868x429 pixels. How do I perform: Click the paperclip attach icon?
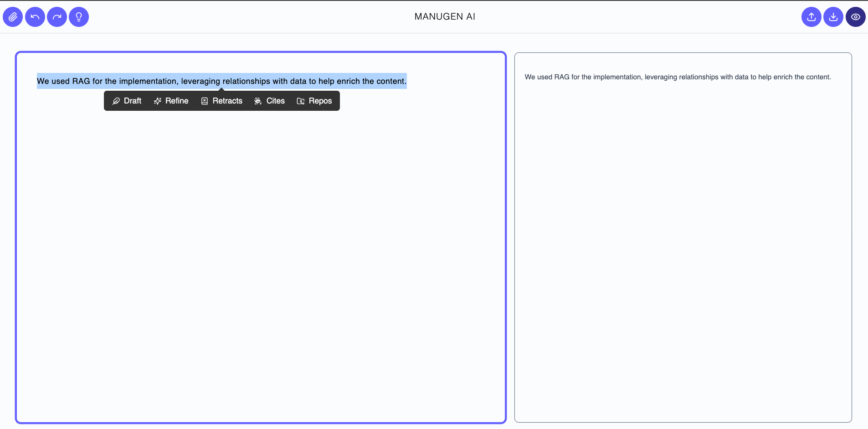click(13, 17)
